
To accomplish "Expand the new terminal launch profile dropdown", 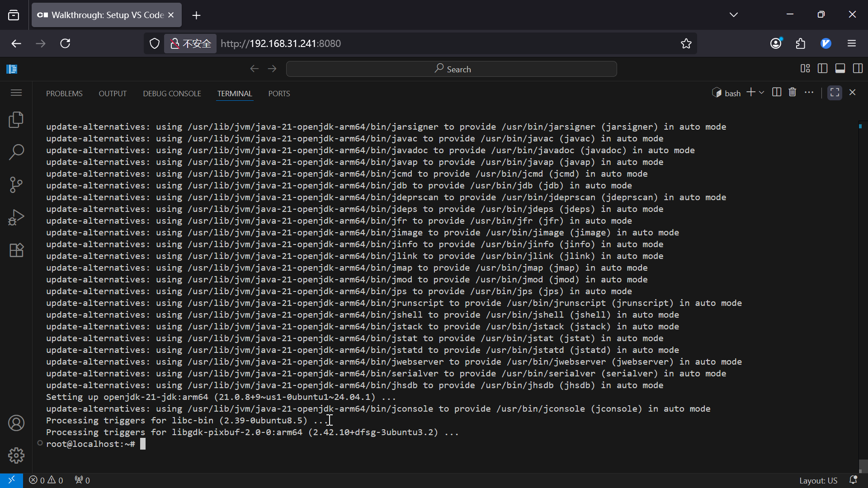I will [762, 93].
